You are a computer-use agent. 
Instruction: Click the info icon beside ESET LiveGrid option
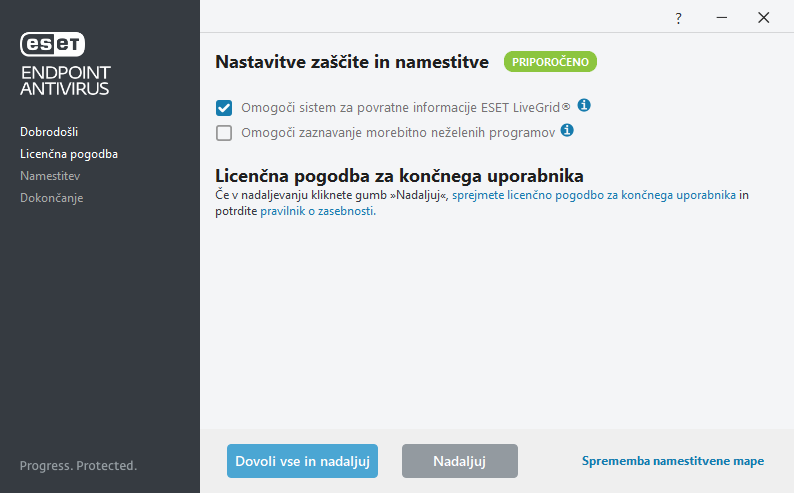[584, 105]
